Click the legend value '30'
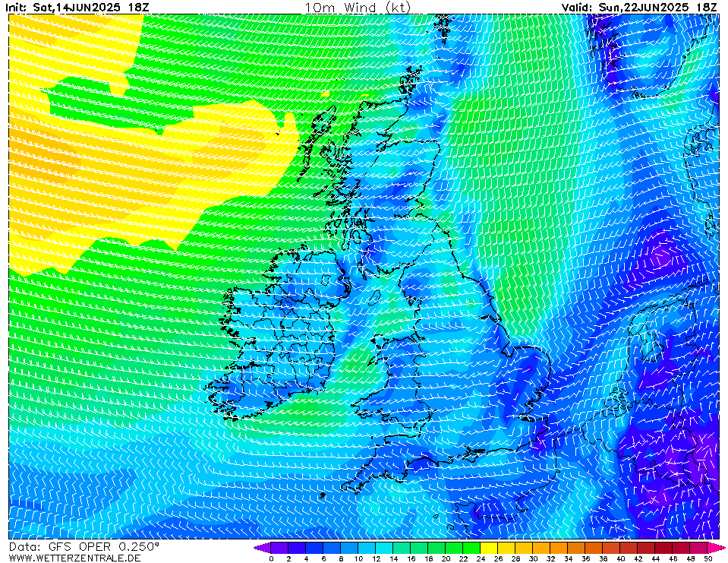Viewport: 728px width, 563px height. pos(533,558)
